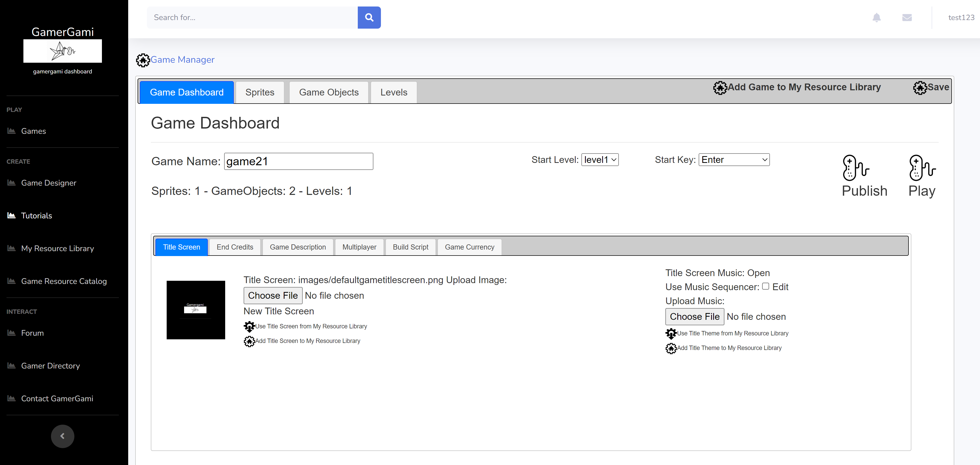Click Use Title Screen from Resource Library icon
The image size is (980, 465).
[249, 326]
